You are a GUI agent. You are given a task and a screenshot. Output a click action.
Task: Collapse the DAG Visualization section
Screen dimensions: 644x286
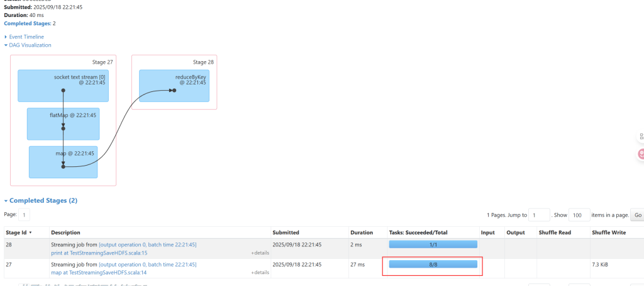(30, 45)
